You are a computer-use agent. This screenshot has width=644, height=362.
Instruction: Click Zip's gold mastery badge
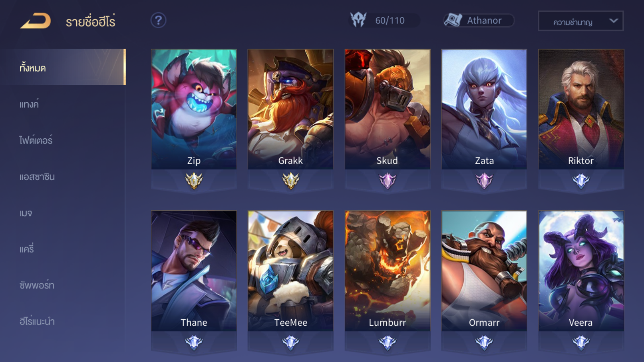(194, 181)
